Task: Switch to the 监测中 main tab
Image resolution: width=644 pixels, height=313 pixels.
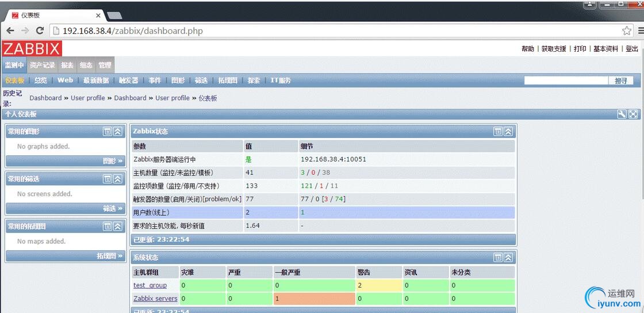Action: 14,65
